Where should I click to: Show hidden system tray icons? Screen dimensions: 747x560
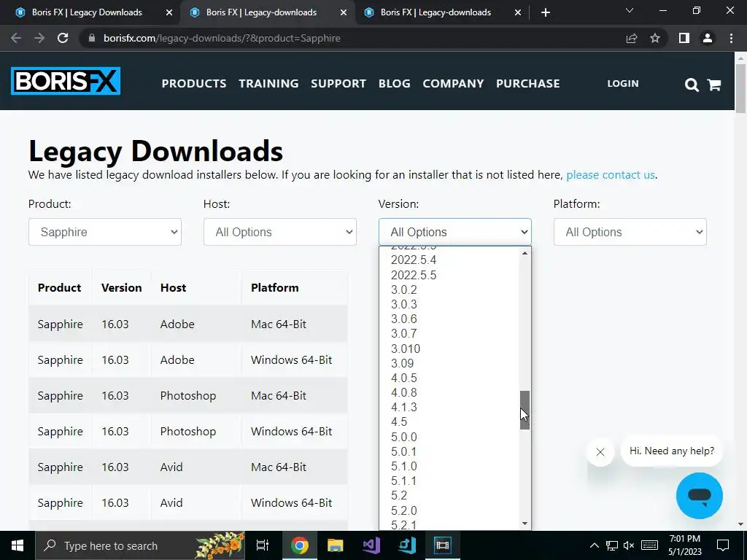[x=594, y=545]
